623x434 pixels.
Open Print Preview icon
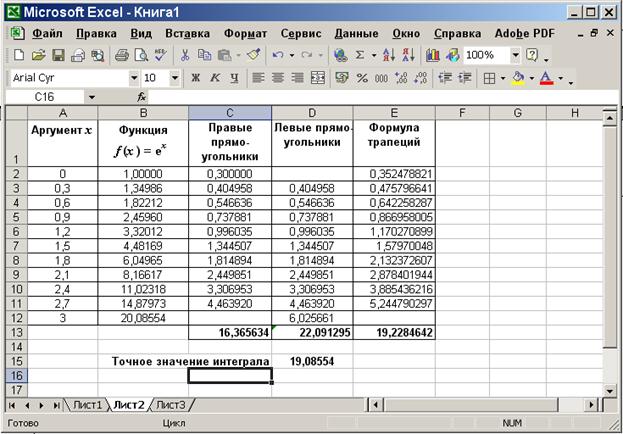pyautogui.click(x=141, y=55)
